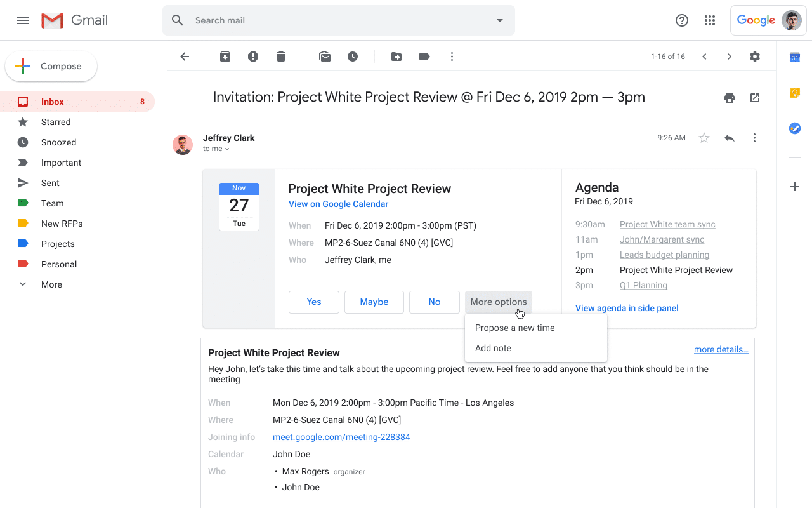Image resolution: width=812 pixels, height=508 pixels.
Task: Choose Add note from the options menu
Action: point(493,348)
